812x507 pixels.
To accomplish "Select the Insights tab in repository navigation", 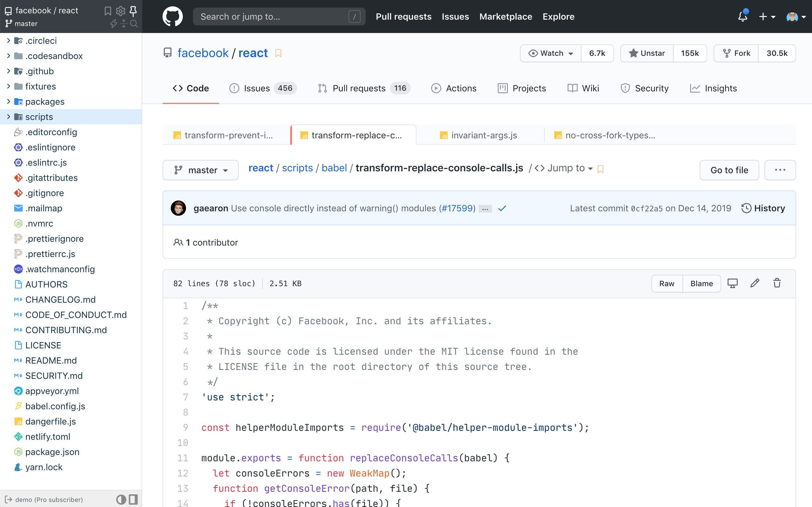I will tap(714, 88).
